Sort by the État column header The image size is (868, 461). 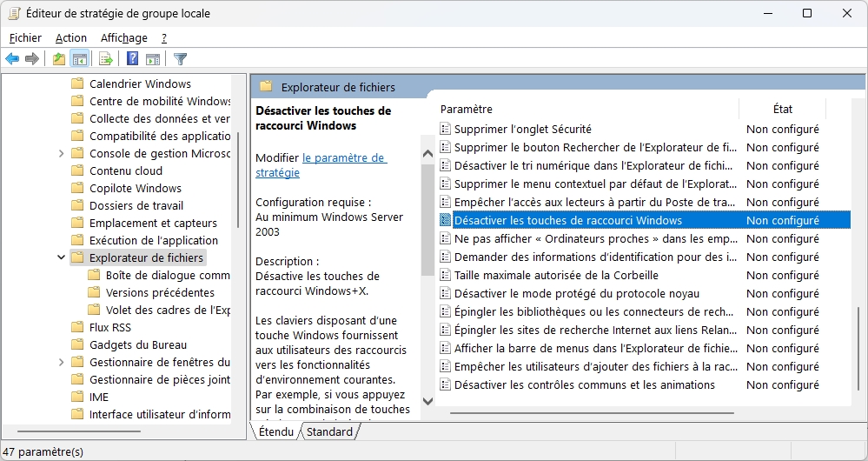782,109
